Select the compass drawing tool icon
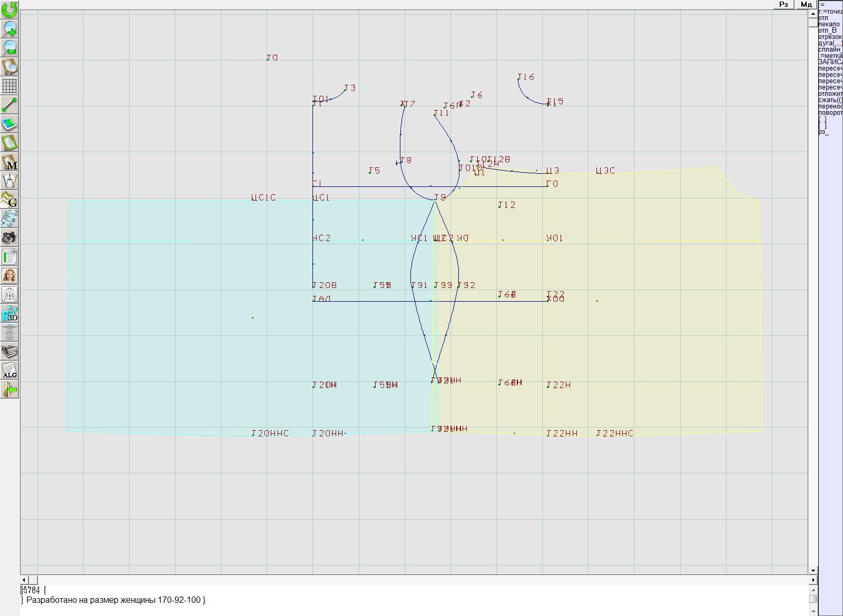843x616 pixels. [x=9, y=181]
